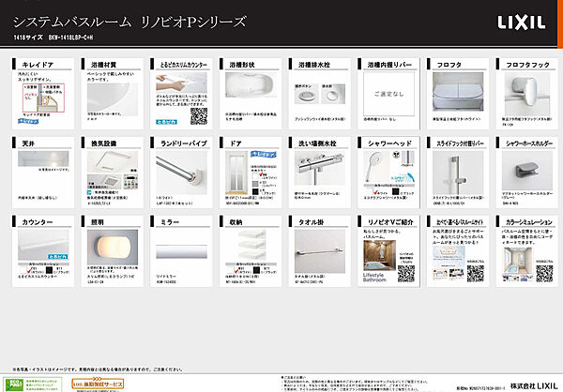
Task: Pick the black swatch in the ドア card
Action: tap(255, 191)
